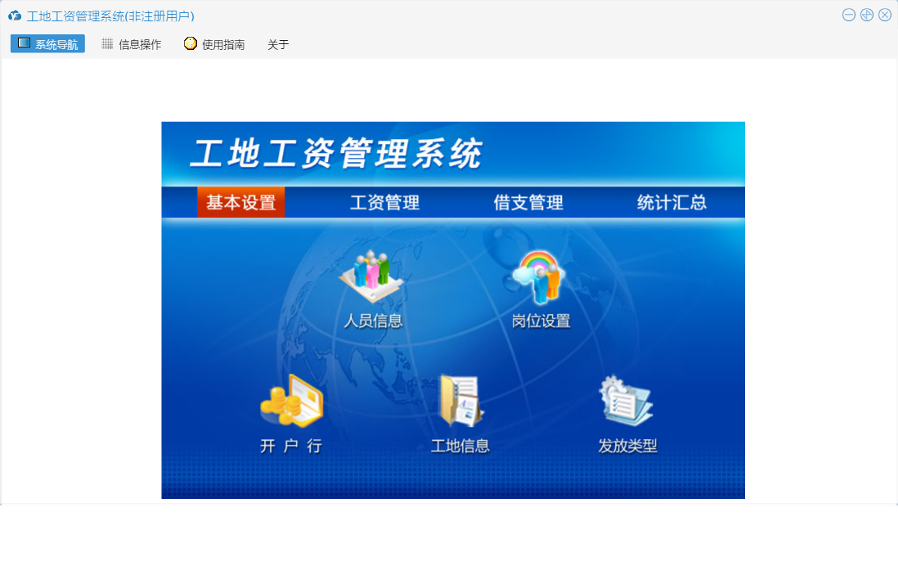
Task: Open the 系统导航 menu
Action: coord(47,44)
